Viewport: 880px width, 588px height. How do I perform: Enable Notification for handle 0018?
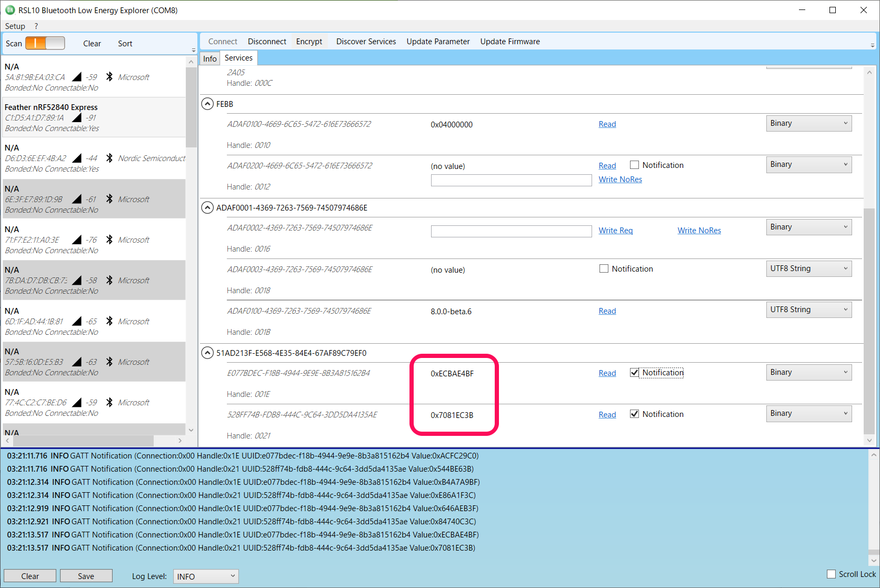(604, 269)
